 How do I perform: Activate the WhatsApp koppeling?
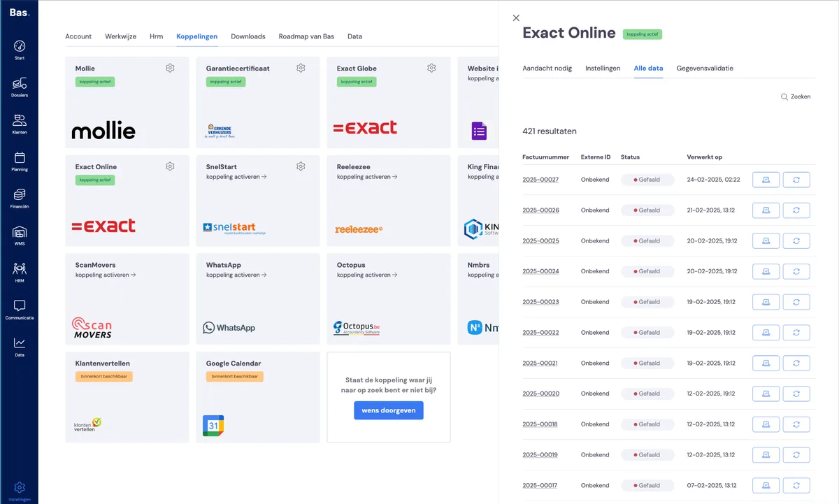click(236, 275)
